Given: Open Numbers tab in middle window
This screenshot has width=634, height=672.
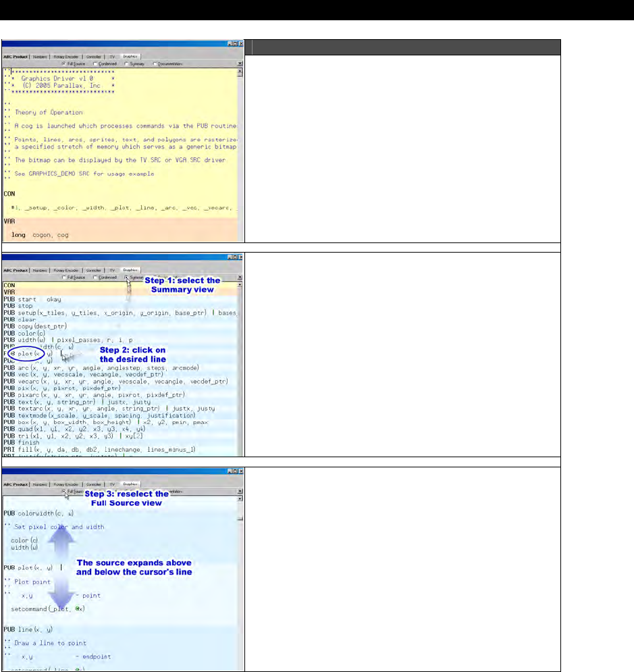Looking at the screenshot, I should tap(40, 270).
